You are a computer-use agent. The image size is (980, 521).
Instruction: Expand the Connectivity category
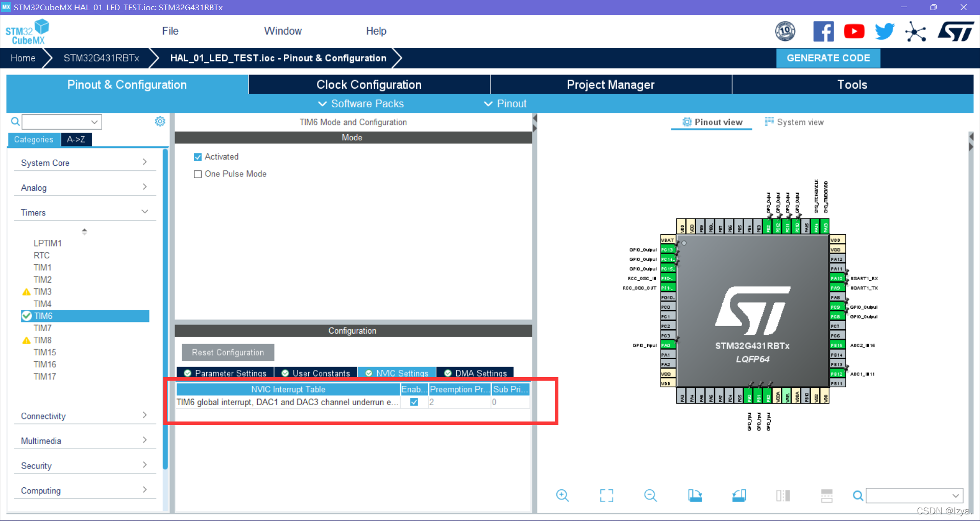click(84, 416)
